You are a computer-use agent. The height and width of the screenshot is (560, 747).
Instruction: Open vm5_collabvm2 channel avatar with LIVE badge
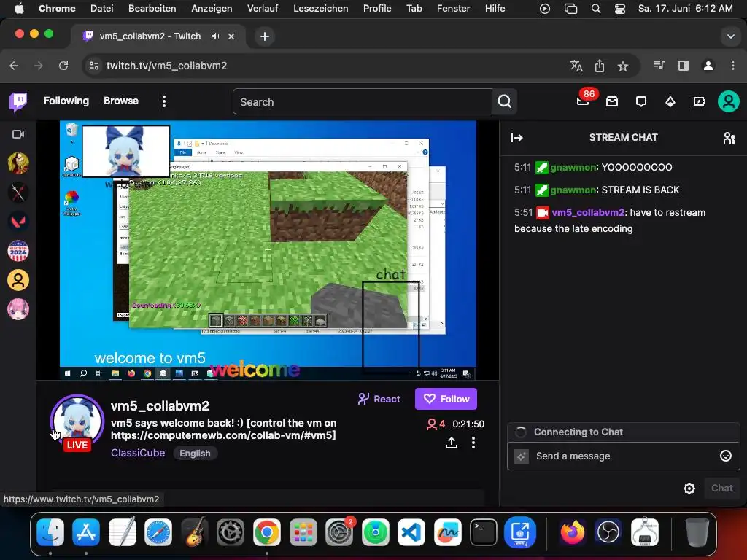pos(77,422)
